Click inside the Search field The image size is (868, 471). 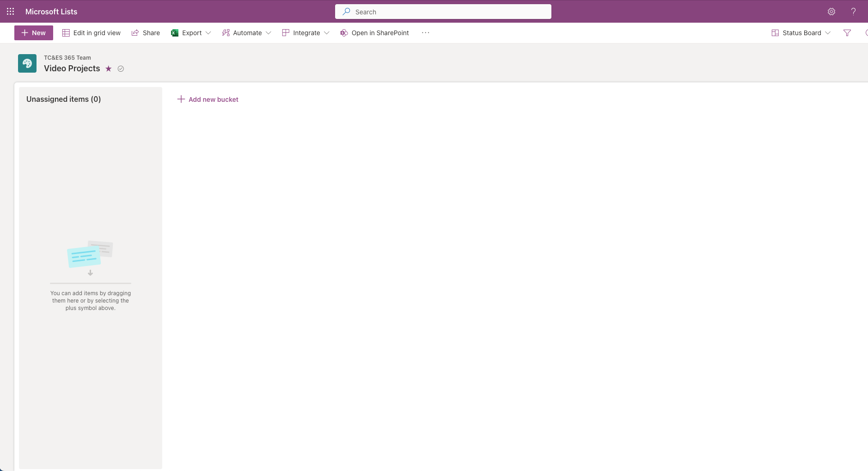click(443, 11)
